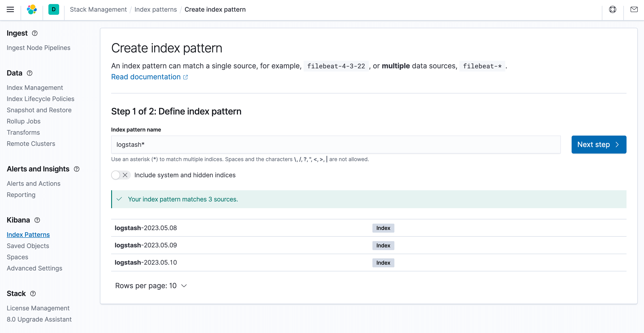This screenshot has width=644, height=333.
Task: Open Rows per page dropdown
Action: (151, 286)
